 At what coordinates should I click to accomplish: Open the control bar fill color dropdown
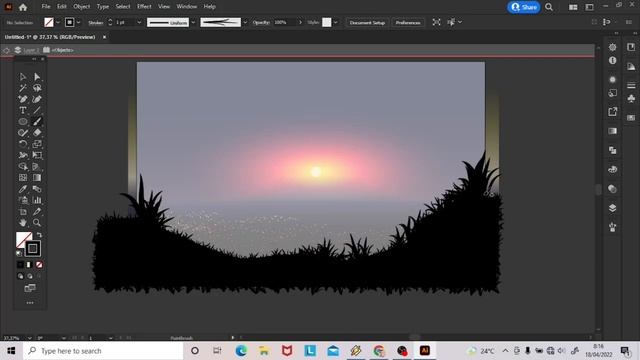point(58,22)
